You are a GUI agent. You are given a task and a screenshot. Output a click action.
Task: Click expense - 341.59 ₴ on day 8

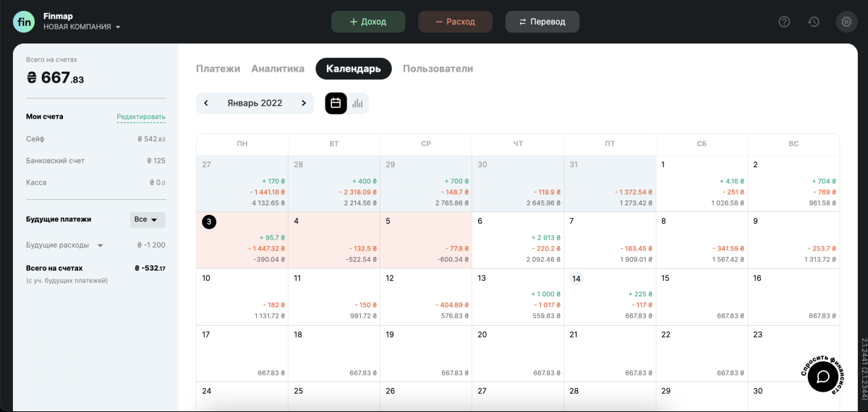coord(728,248)
